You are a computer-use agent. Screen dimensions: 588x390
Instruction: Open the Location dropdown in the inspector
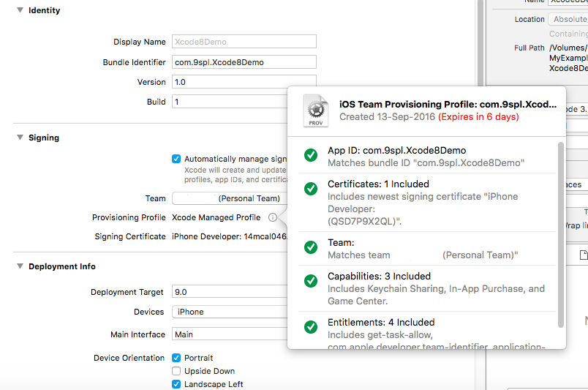[568, 19]
